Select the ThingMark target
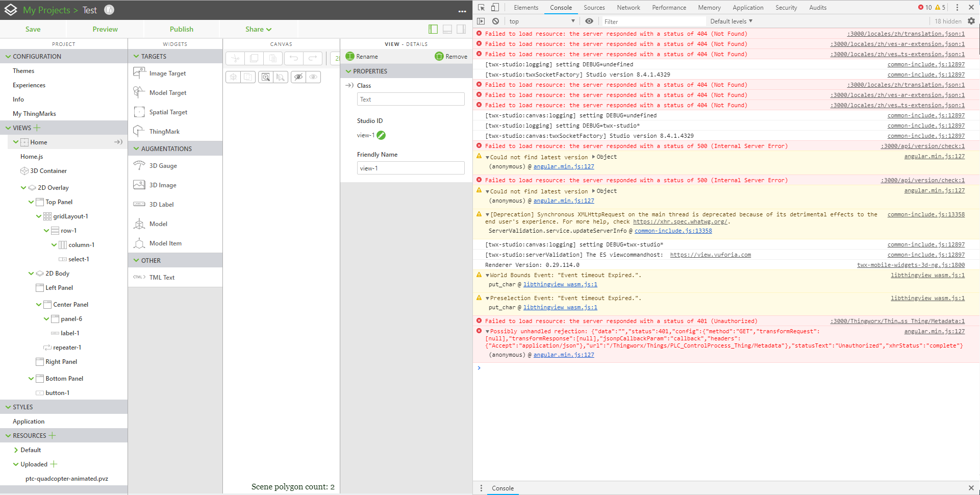The height and width of the screenshot is (495, 980). pos(164,131)
